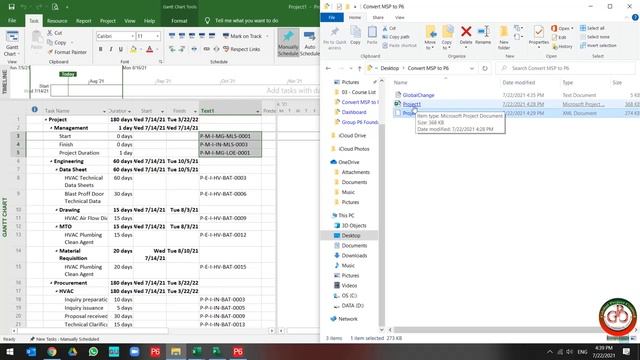640x360 pixels.
Task: Click the 100% complete icon
Action: 211,36
